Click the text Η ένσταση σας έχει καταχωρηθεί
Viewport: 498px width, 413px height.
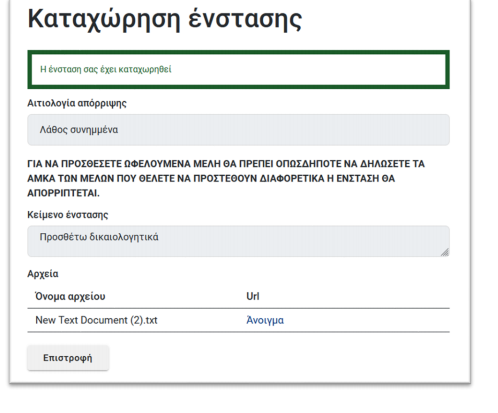tap(106, 69)
